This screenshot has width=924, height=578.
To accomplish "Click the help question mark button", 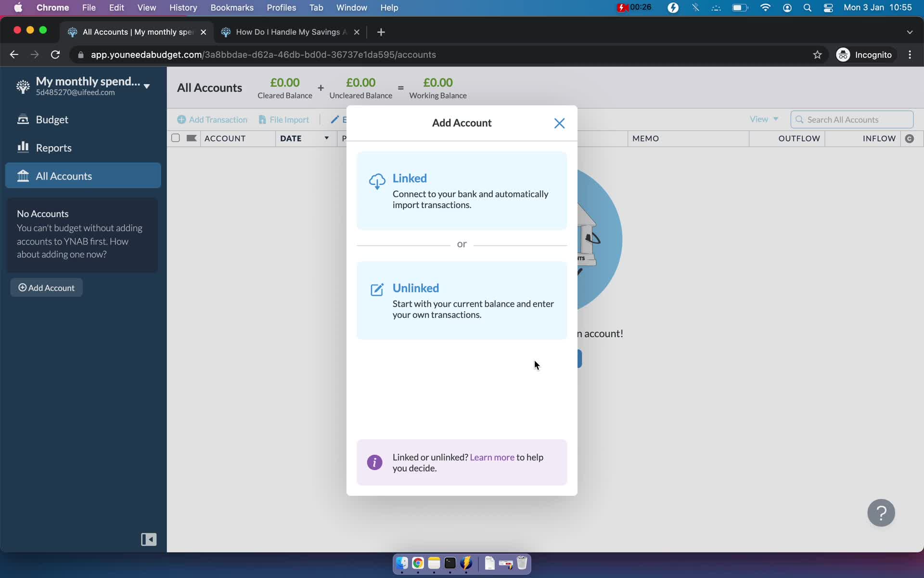I will click(881, 512).
